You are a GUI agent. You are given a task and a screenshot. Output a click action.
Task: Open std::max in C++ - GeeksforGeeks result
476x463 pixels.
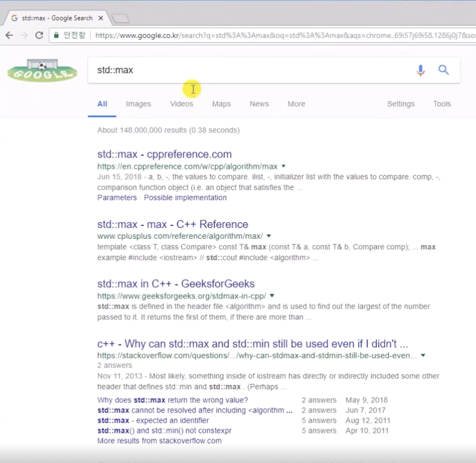(x=176, y=284)
